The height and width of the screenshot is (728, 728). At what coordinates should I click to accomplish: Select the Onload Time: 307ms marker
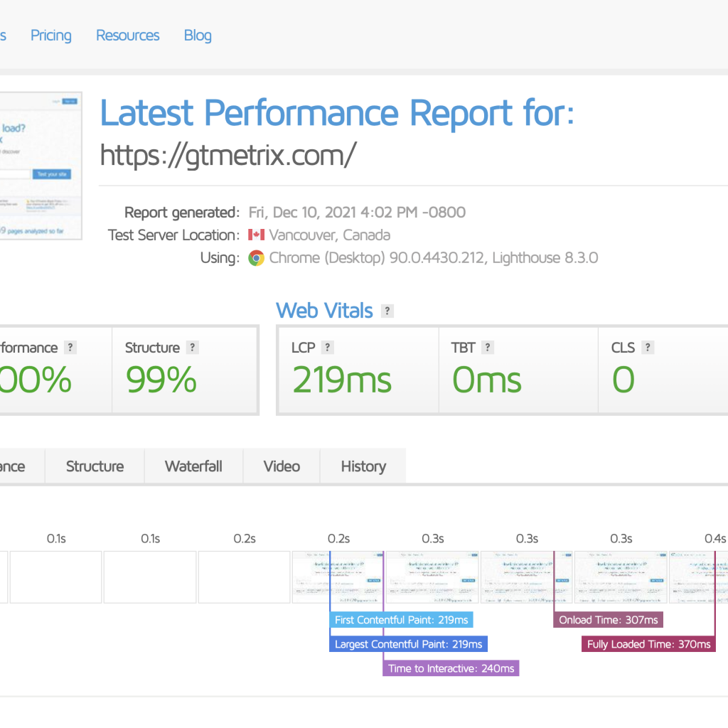tap(609, 620)
